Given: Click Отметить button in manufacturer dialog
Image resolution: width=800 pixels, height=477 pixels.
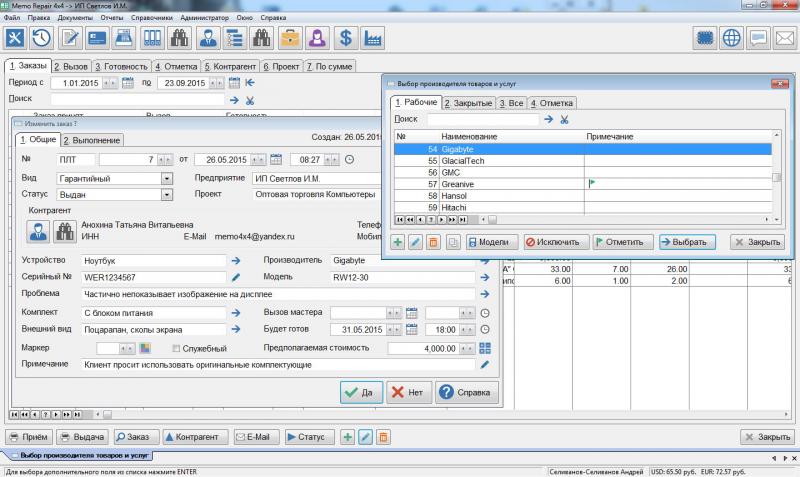Looking at the screenshot, I should (x=623, y=242).
